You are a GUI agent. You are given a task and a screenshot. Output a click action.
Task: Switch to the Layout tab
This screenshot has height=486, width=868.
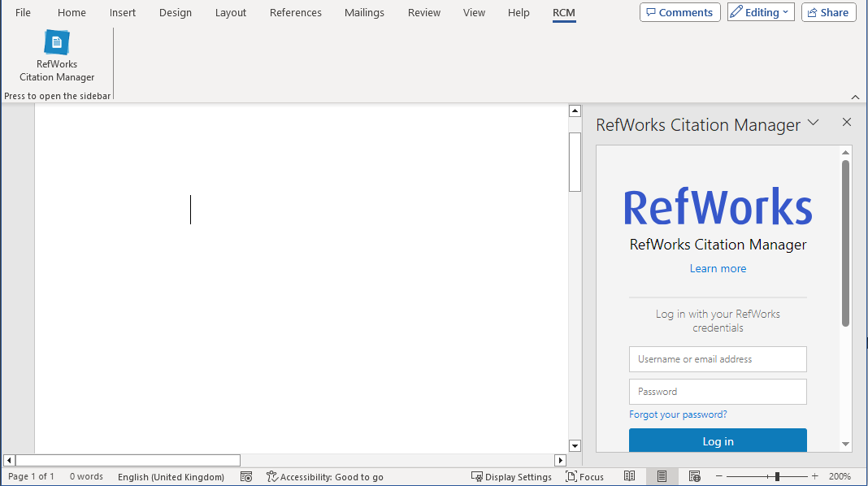230,12
